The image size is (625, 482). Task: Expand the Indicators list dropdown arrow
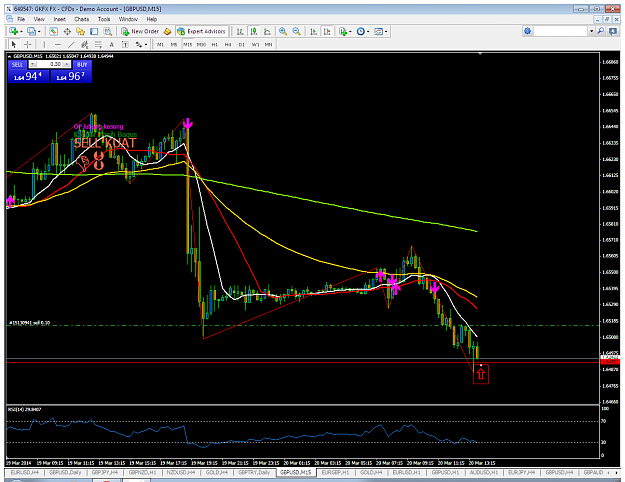click(x=350, y=31)
